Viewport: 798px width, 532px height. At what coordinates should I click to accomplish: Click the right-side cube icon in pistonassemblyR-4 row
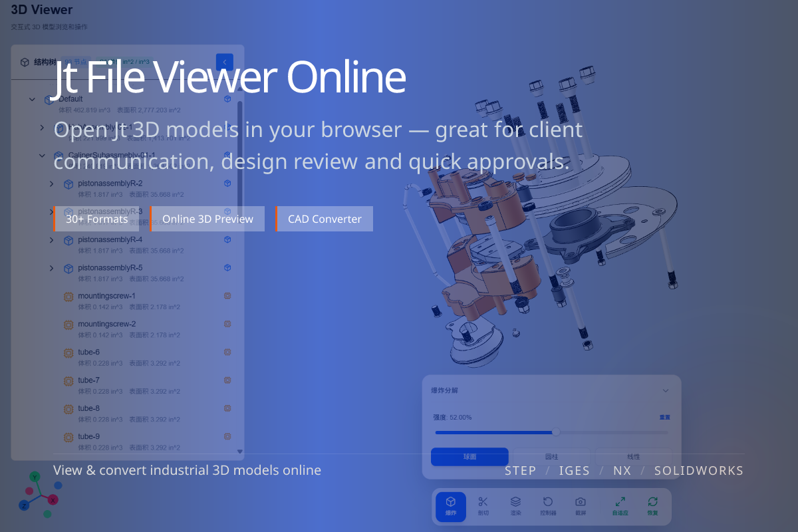[227, 239]
